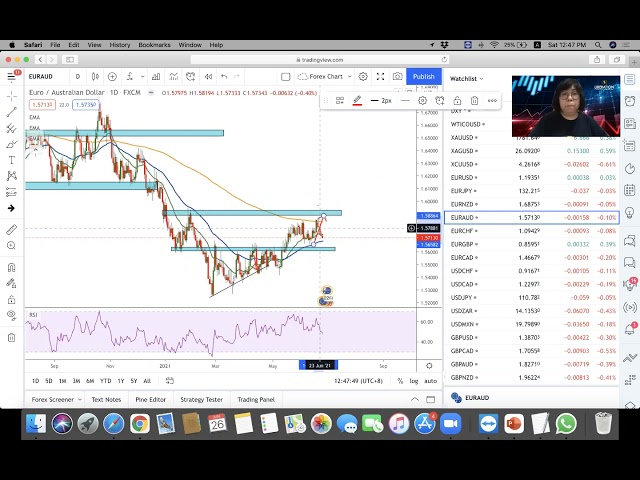Click the Zoom In magnifier tool
The height and width of the screenshot is (480, 640).
click(x=11, y=246)
